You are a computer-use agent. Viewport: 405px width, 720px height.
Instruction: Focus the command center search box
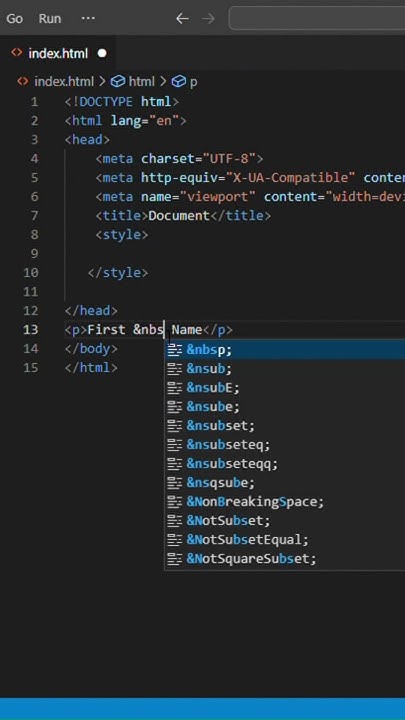[x=317, y=18]
